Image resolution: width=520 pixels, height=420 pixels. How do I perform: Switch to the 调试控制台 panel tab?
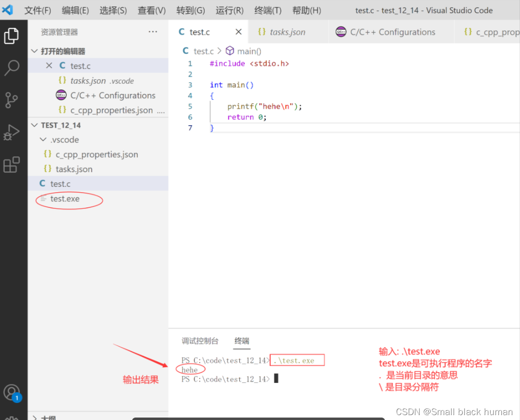coord(200,341)
